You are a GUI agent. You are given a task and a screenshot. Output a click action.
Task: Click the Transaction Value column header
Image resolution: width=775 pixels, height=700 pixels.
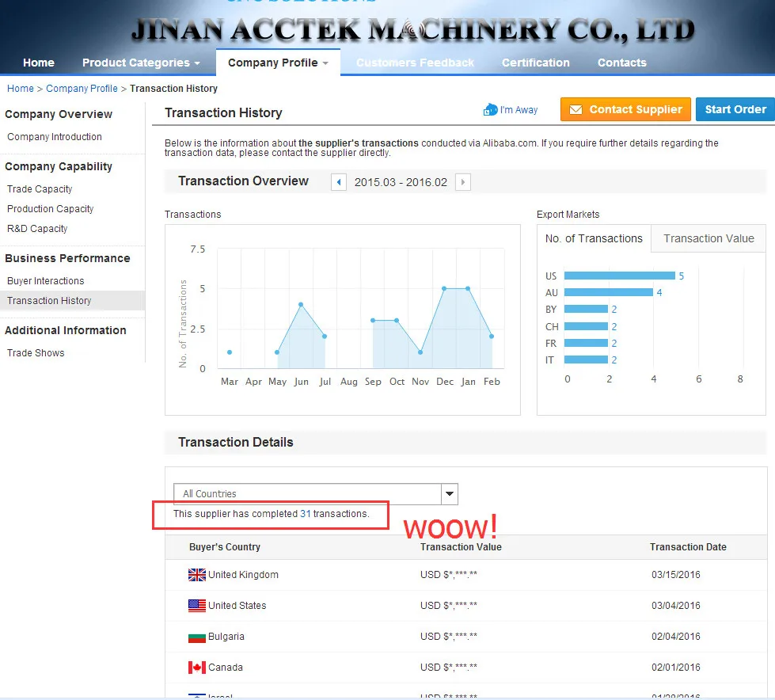pos(461,547)
